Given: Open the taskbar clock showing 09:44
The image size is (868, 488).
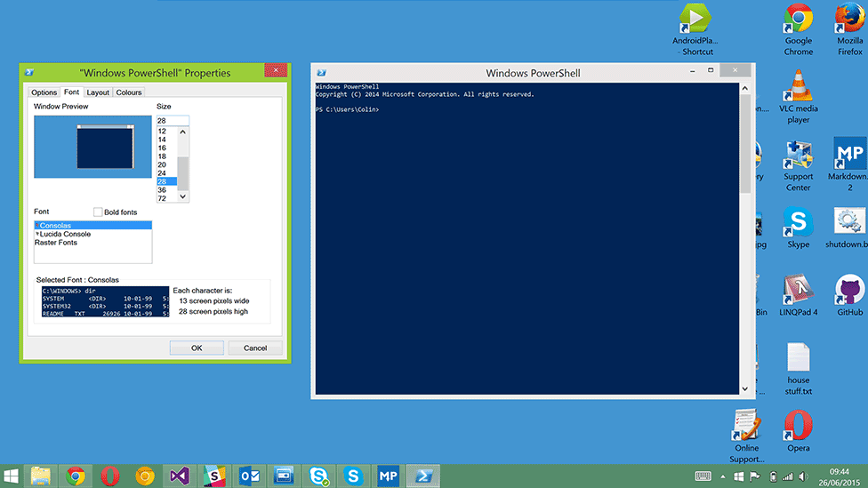Looking at the screenshot, I should [840, 477].
